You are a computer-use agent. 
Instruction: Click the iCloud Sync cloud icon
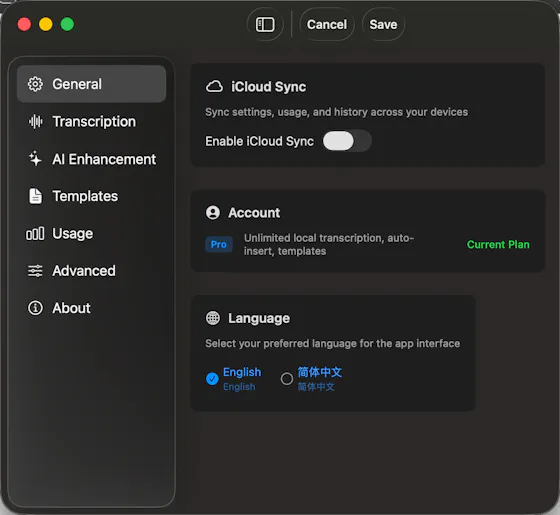(x=214, y=86)
